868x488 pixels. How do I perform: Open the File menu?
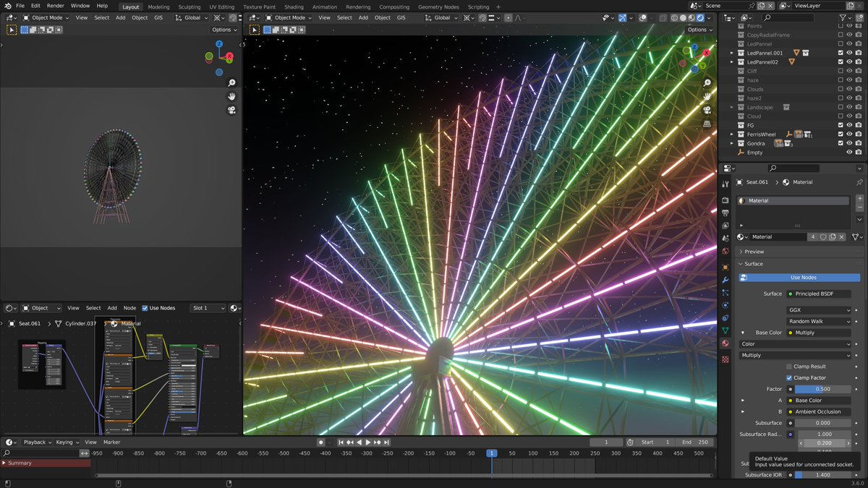(20, 6)
